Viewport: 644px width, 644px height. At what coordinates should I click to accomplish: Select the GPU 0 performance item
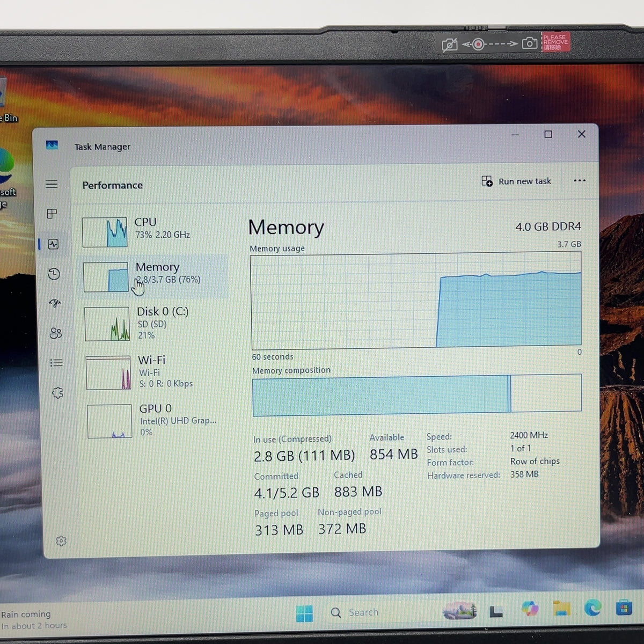(157, 421)
